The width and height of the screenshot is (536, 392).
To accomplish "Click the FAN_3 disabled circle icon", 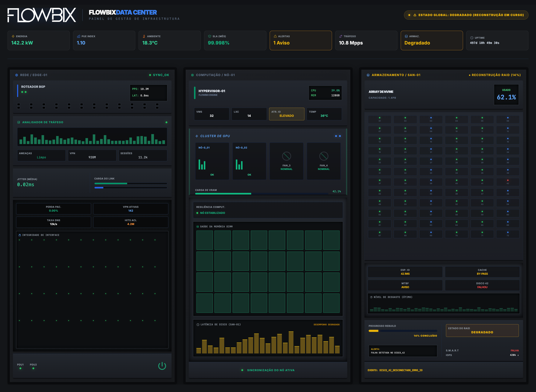I will point(286,156).
